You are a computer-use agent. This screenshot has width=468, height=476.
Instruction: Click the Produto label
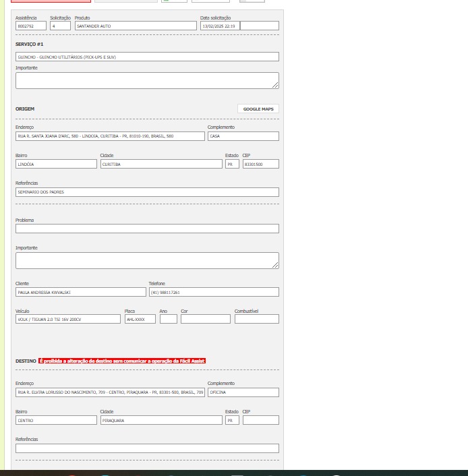coord(82,18)
